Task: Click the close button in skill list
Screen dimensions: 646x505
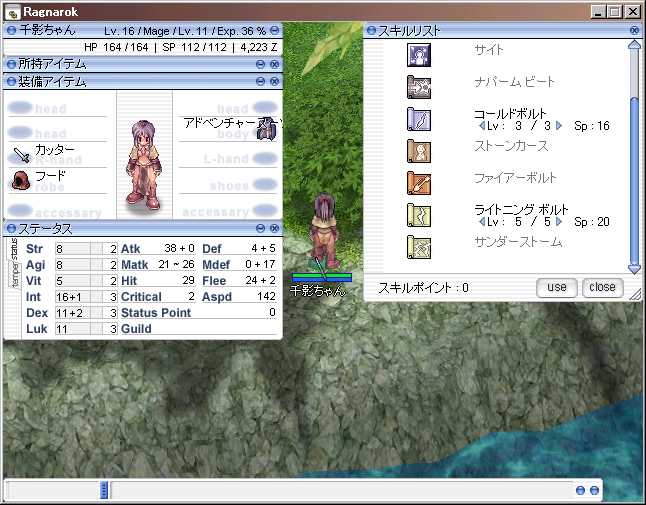Action: (x=602, y=287)
